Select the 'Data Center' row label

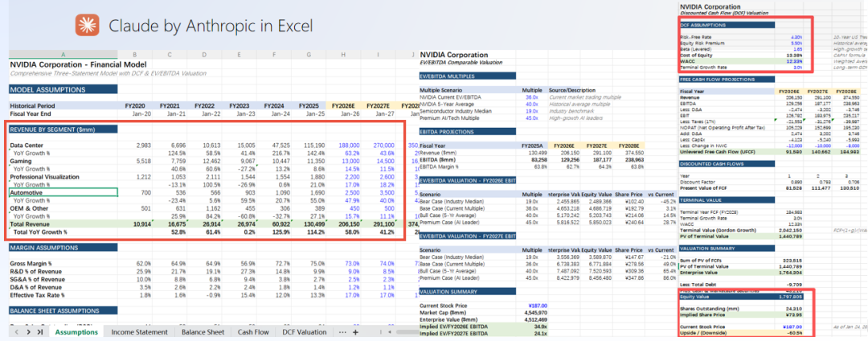[26, 145]
